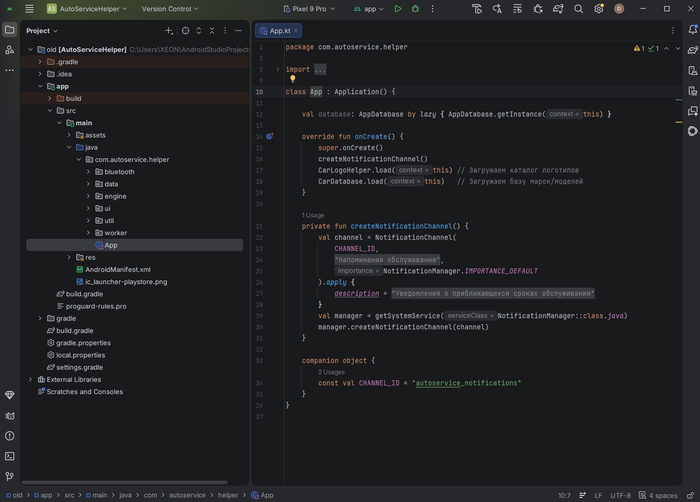The width and height of the screenshot is (700, 502).
Task: Open the Version Control menu
Action: pos(170,8)
